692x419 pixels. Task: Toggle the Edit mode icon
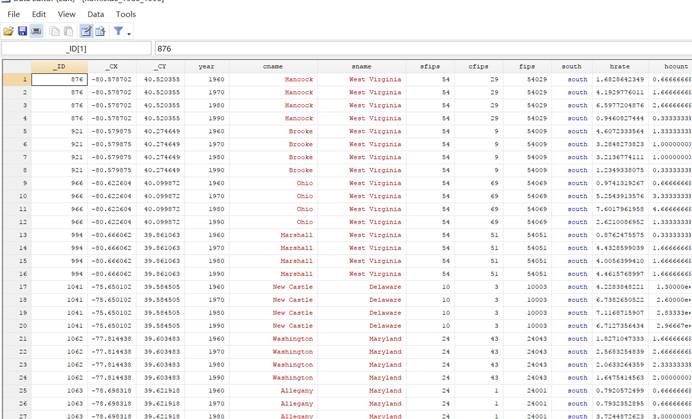click(x=86, y=31)
